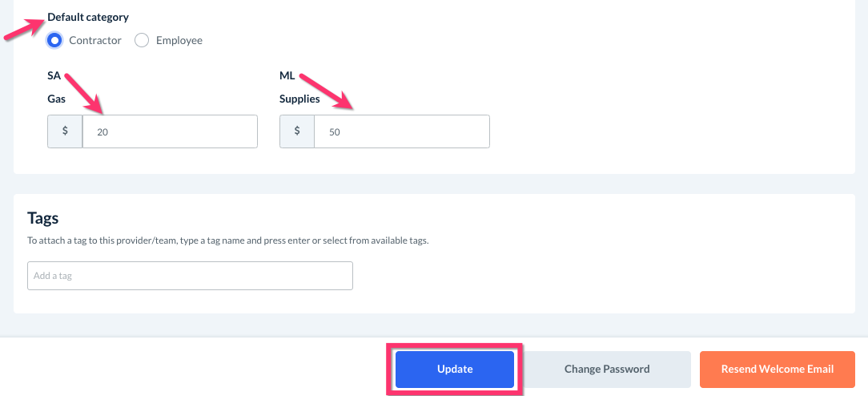This screenshot has height=396, width=868.
Task: Select the Contractor radio button
Action: pyautogui.click(x=55, y=40)
